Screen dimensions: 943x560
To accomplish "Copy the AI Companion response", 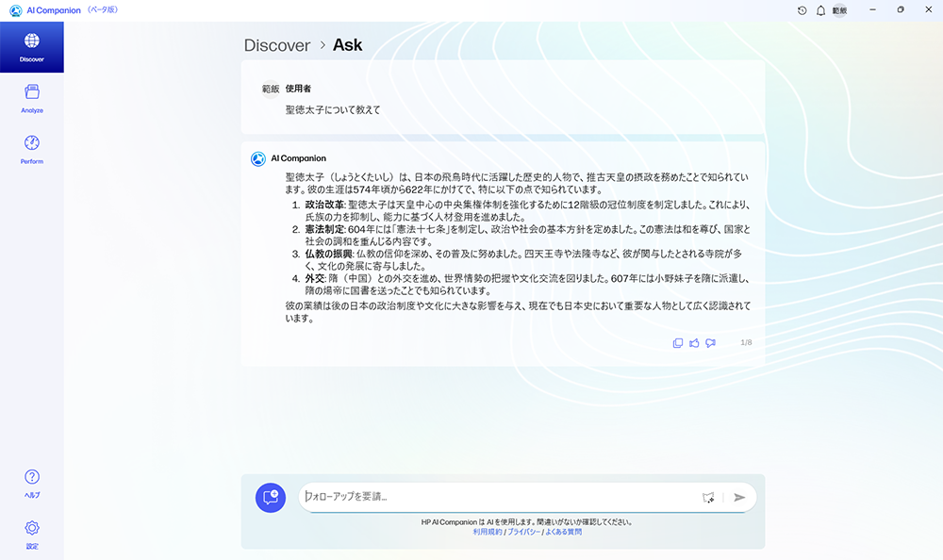I will tap(677, 343).
